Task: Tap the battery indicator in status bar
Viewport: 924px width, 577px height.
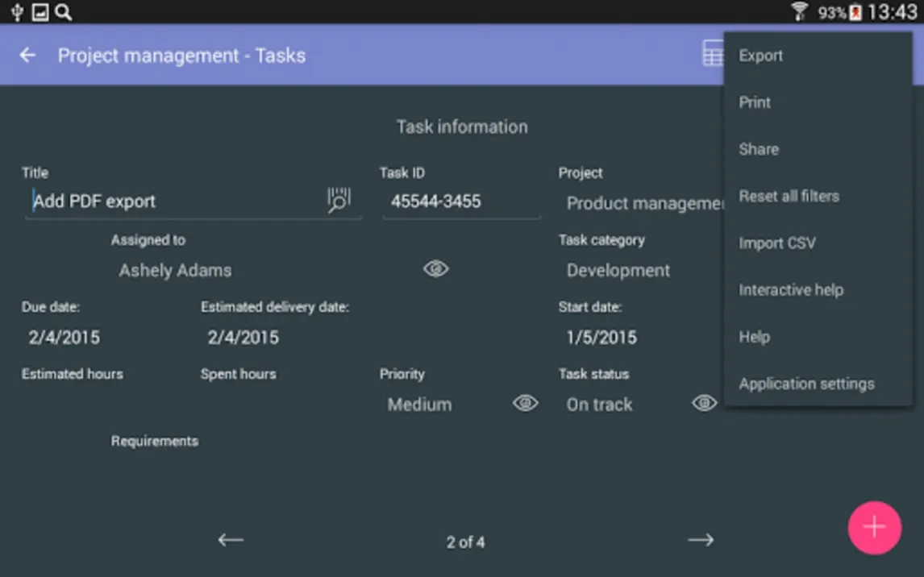Action: [855, 12]
